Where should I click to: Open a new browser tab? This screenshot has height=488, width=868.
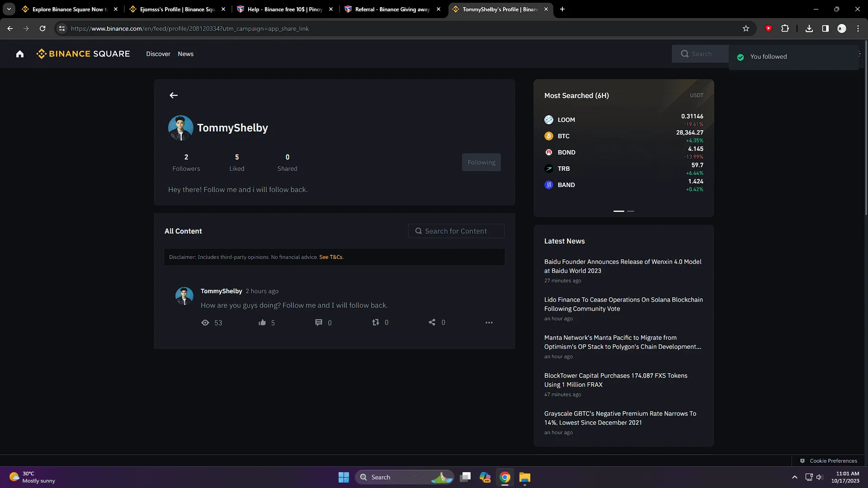point(562,9)
